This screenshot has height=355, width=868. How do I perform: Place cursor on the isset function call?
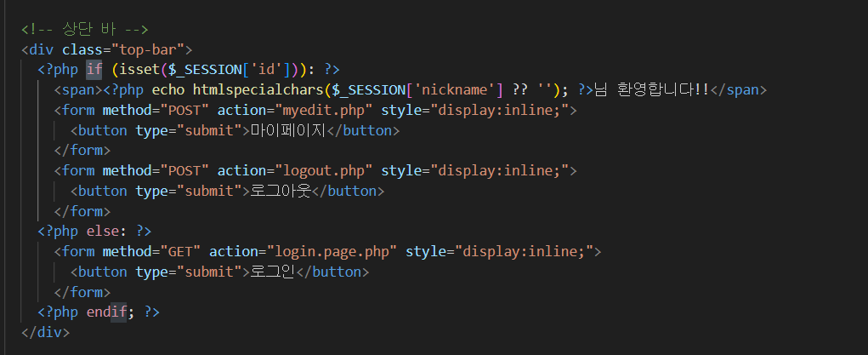coord(135,70)
